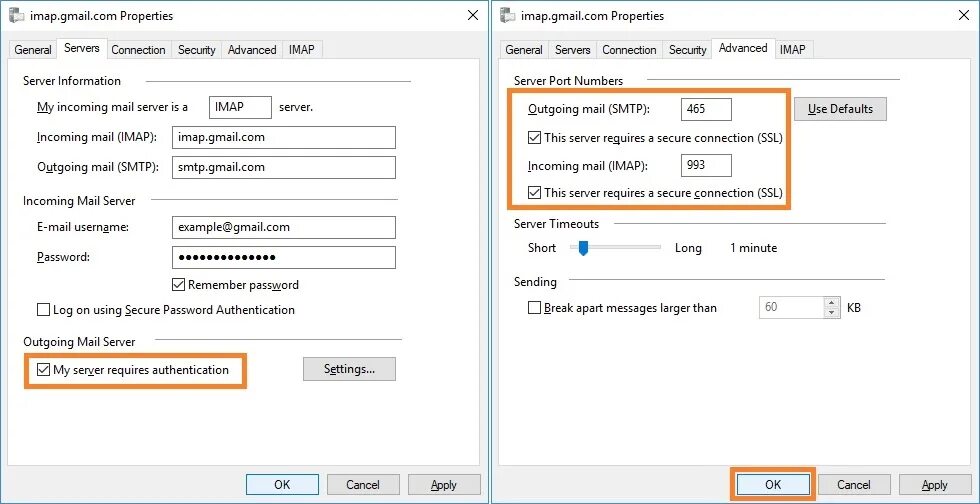The image size is (980, 504).
Task: Open outgoing mail server Settings button
Action: 349,369
